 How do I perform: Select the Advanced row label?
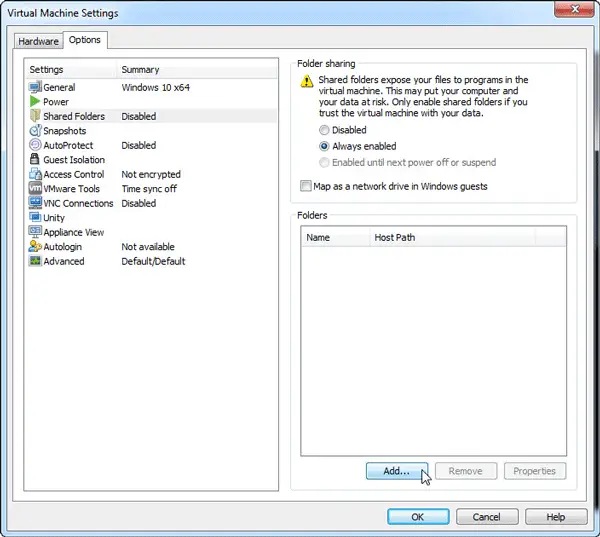click(x=64, y=261)
